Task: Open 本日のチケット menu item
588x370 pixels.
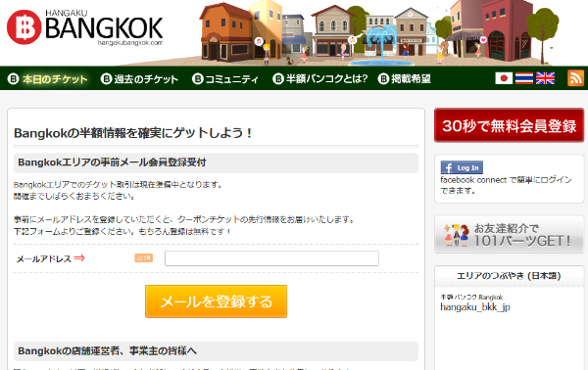Action: tap(48, 79)
